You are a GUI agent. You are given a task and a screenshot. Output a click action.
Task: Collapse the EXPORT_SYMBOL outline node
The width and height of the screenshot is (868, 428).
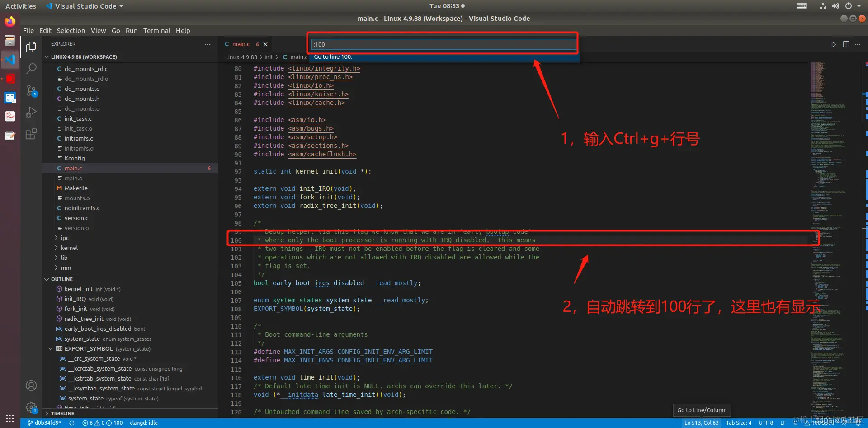51,349
